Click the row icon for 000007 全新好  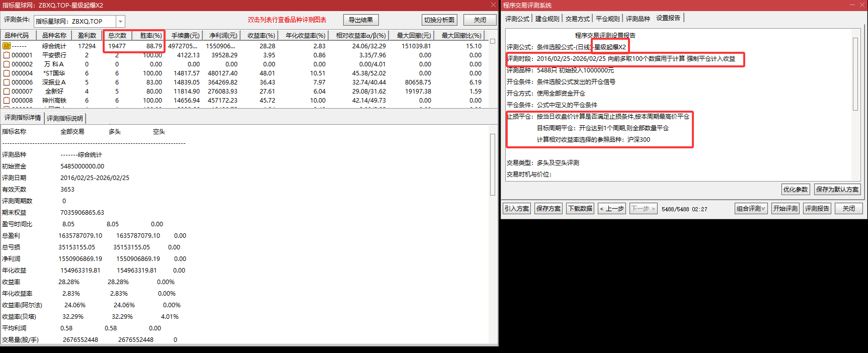click(x=7, y=91)
